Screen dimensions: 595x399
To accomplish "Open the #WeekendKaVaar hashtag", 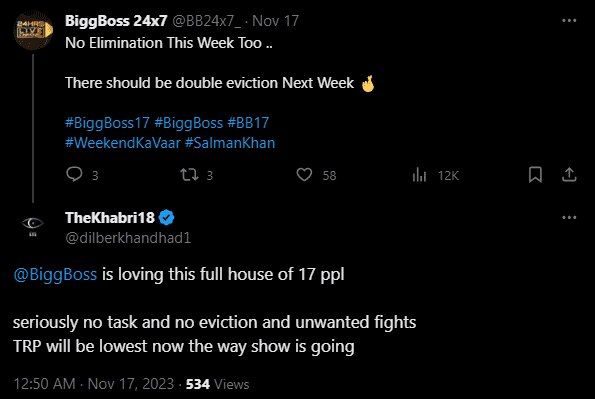I will [x=123, y=143].
